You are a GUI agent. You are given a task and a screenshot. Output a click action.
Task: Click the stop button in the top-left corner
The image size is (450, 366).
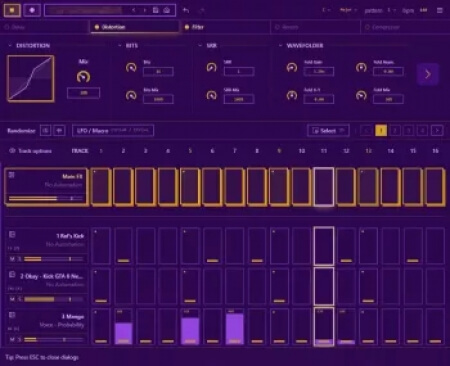[x=12, y=10]
